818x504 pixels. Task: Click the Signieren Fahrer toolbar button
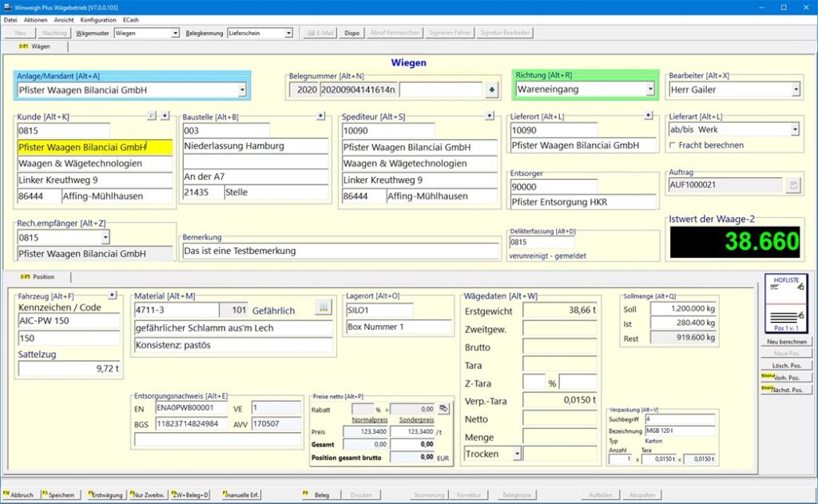(450, 33)
